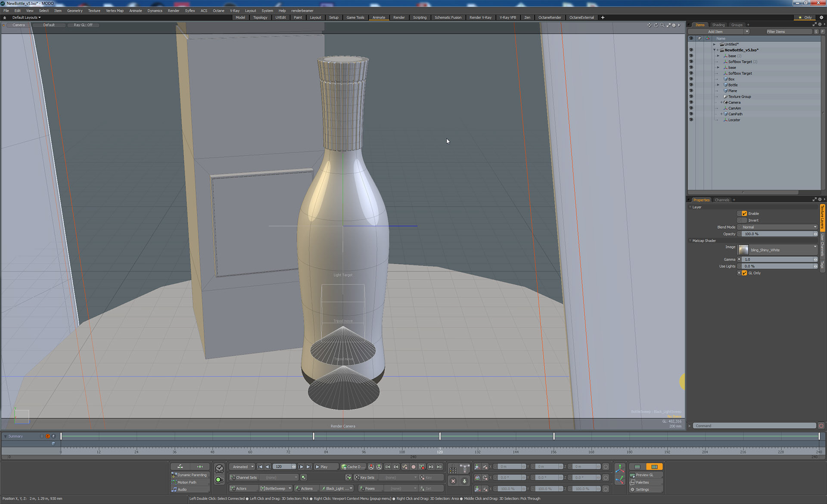This screenshot has width=827, height=504.
Task: Click the Play button in transport
Action: click(321, 467)
